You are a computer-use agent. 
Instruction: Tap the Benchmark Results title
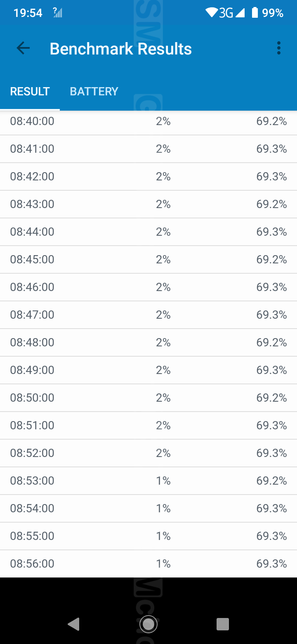pos(120,49)
